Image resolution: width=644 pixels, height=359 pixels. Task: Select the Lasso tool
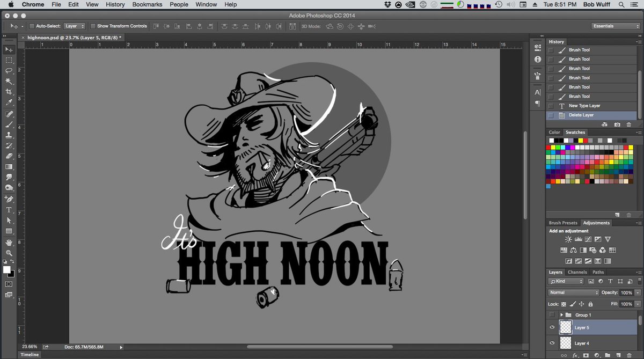point(9,70)
